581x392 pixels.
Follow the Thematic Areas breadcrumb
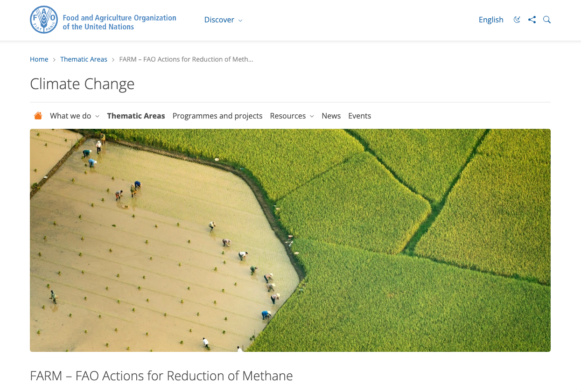point(84,59)
